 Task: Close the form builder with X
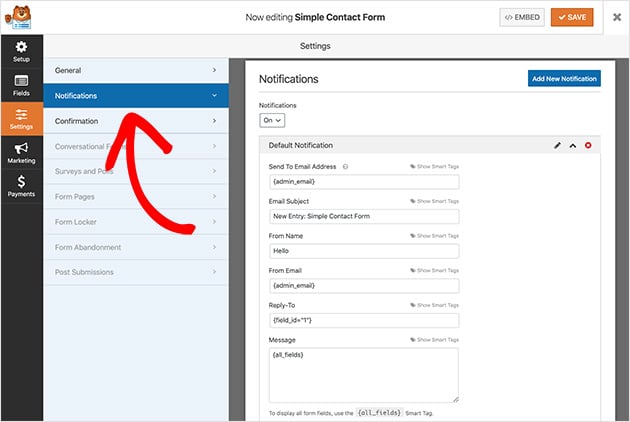coord(616,17)
